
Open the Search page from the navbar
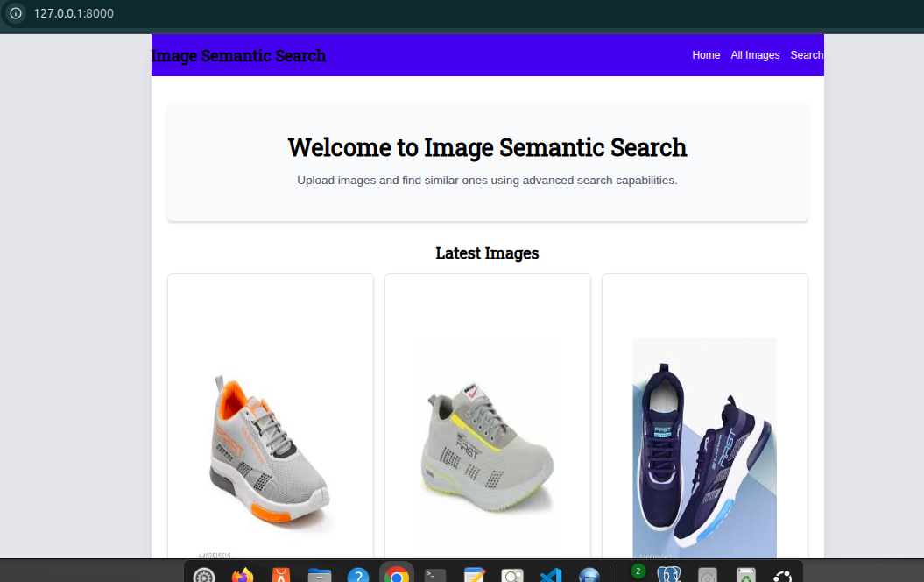tap(806, 54)
